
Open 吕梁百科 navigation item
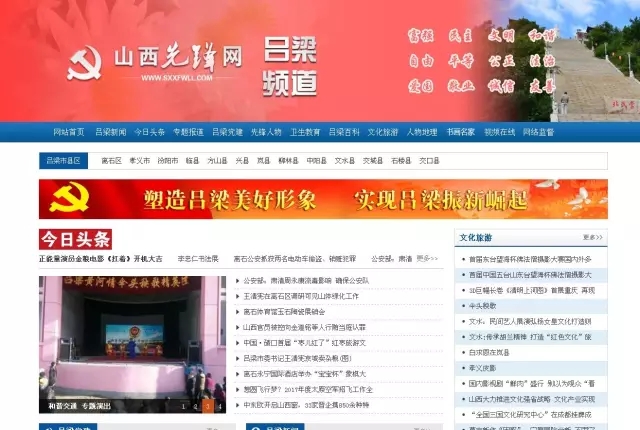(344, 132)
